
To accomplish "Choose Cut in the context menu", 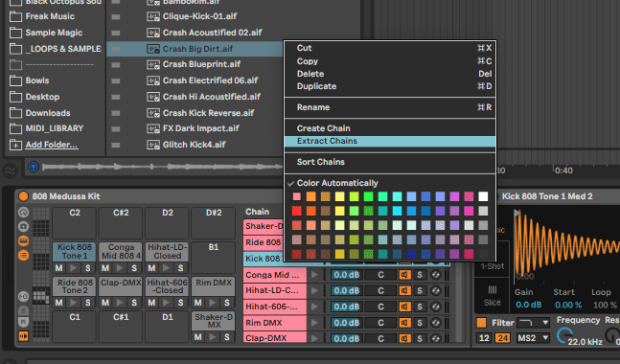I will pyautogui.click(x=390, y=48).
